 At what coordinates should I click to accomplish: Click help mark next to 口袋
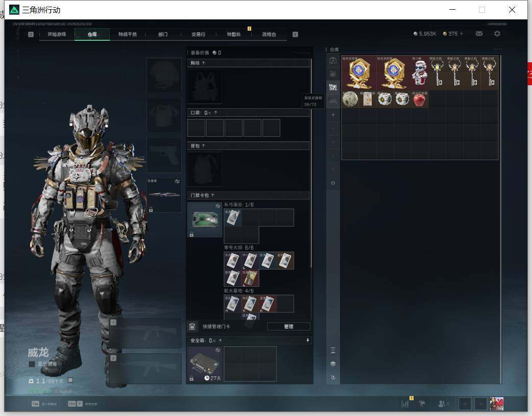coord(215,113)
